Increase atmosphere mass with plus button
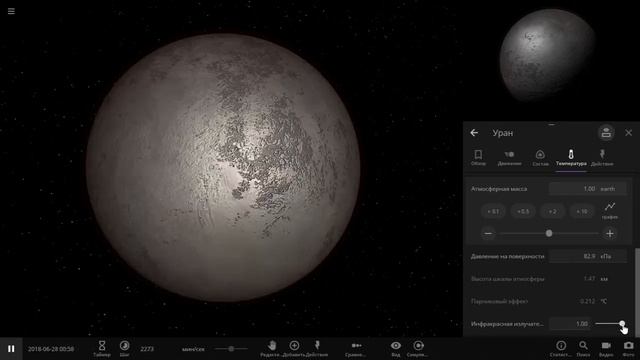The image size is (640, 360). pos(610,233)
